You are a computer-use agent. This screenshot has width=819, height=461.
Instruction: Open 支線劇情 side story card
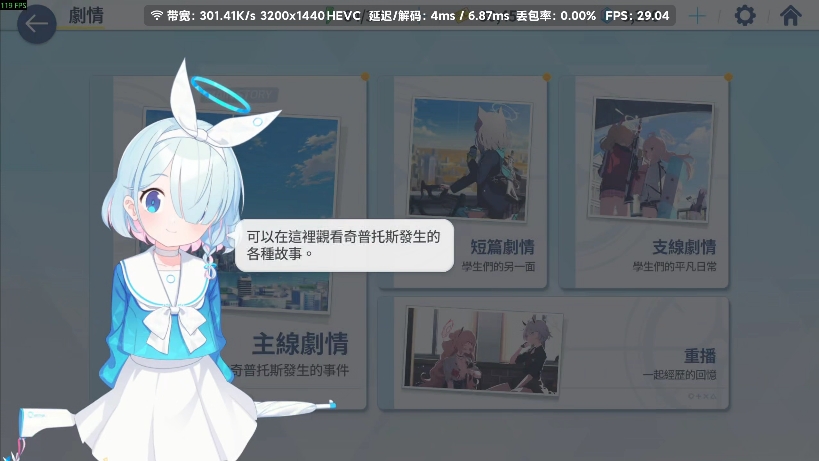pos(644,182)
